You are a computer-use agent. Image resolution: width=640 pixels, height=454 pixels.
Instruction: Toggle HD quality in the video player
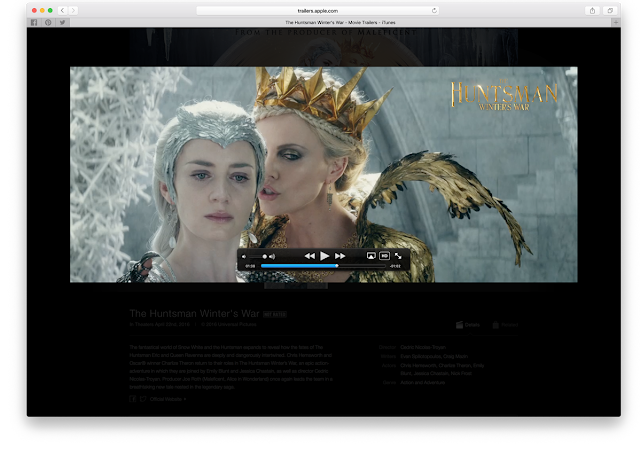tap(384, 256)
